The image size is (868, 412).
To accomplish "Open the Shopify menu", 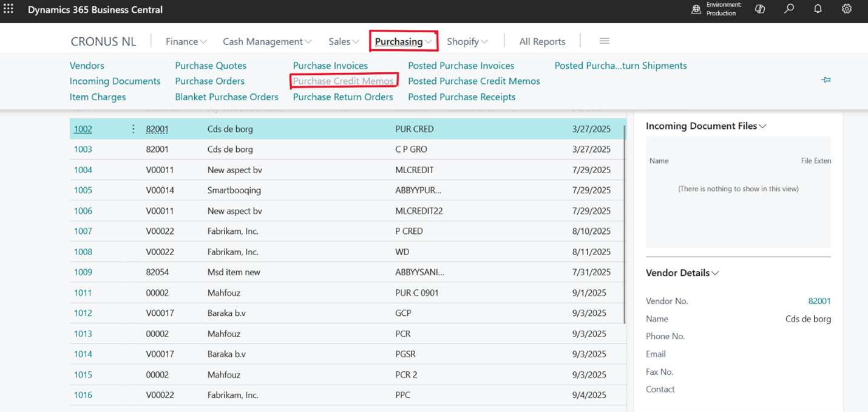I will tap(467, 41).
